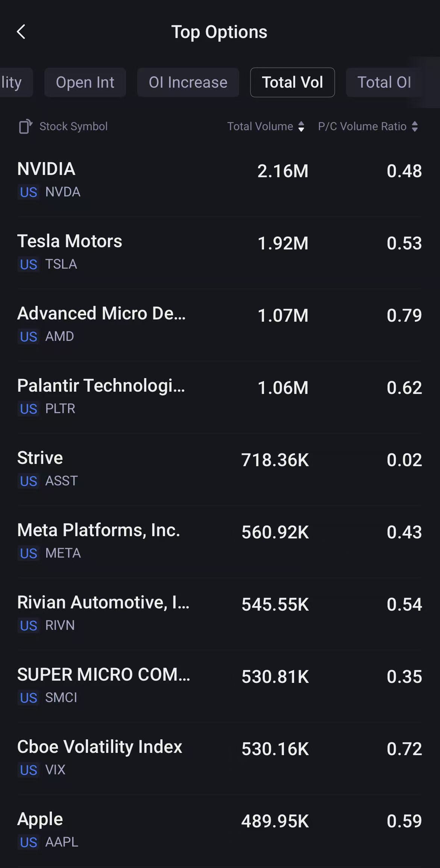This screenshot has width=440, height=868.
Task: Open the SUPER MICRO COM… entry
Action: pyautogui.click(x=219, y=686)
